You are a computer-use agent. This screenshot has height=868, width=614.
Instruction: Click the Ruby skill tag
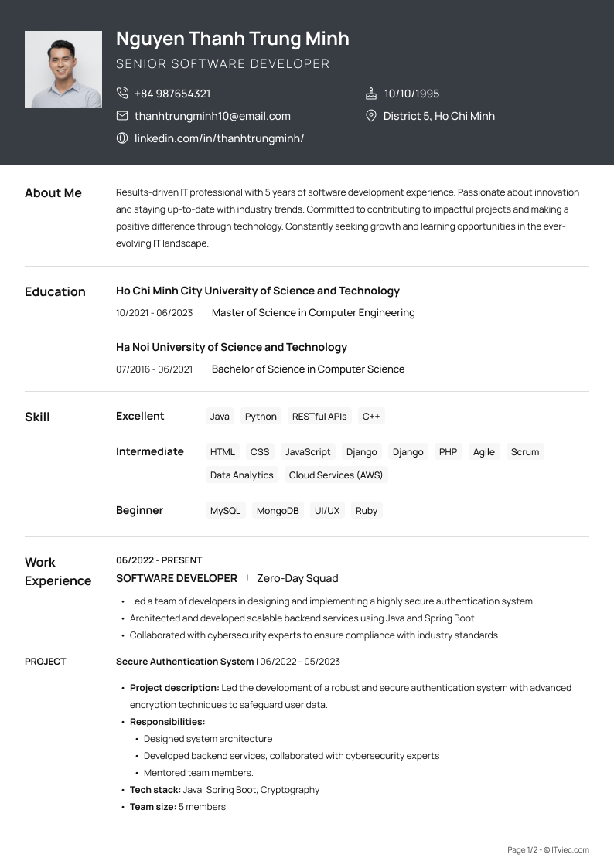click(x=367, y=511)
